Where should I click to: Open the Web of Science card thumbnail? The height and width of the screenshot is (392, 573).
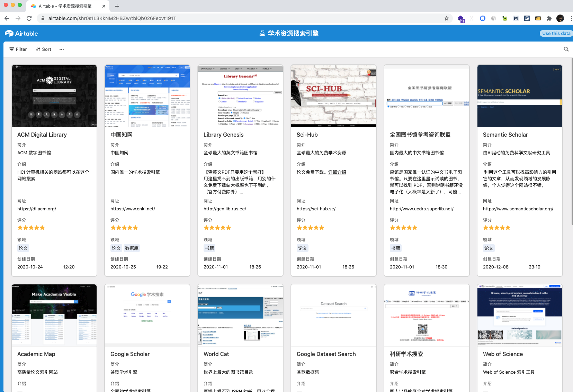(520, 315)
